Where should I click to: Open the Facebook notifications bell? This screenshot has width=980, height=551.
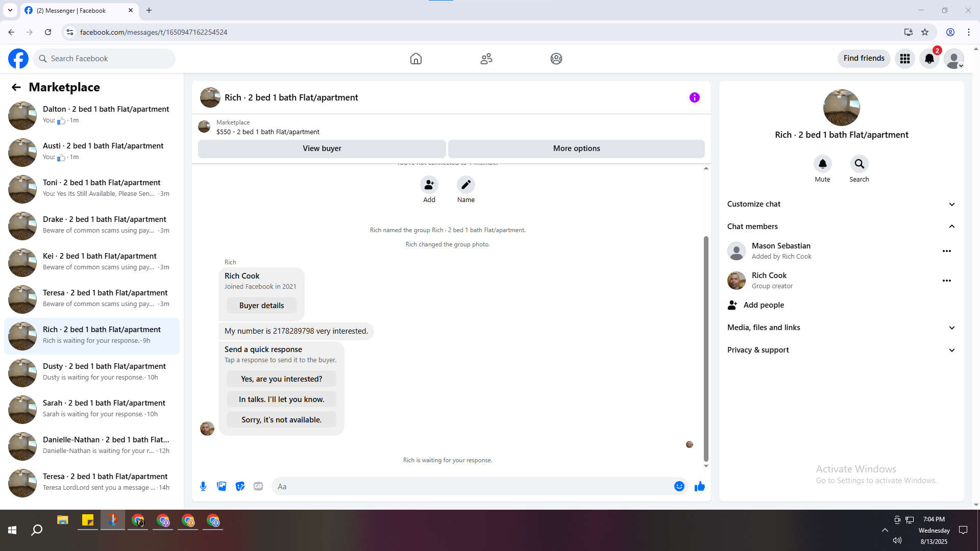[x=929, y=59]
